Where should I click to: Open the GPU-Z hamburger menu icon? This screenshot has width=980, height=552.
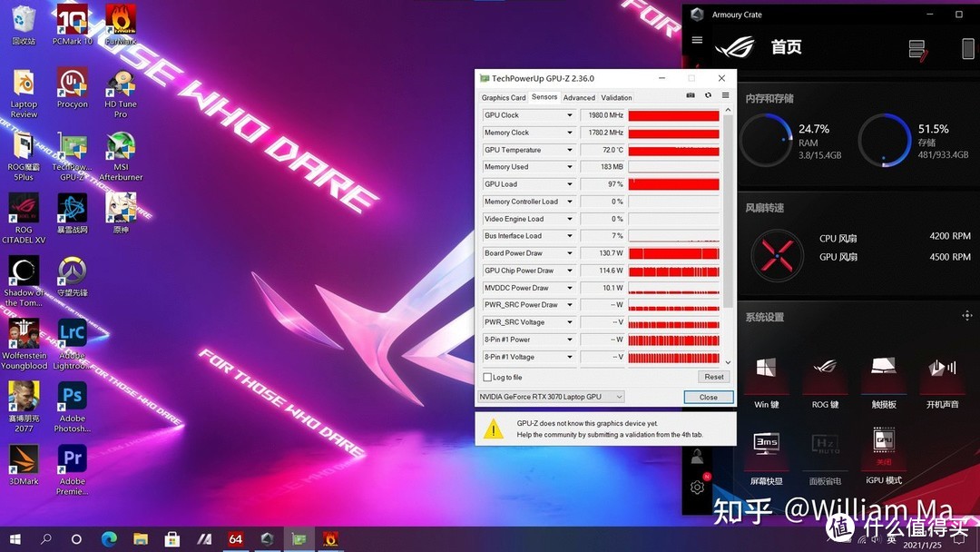point(726,95)
